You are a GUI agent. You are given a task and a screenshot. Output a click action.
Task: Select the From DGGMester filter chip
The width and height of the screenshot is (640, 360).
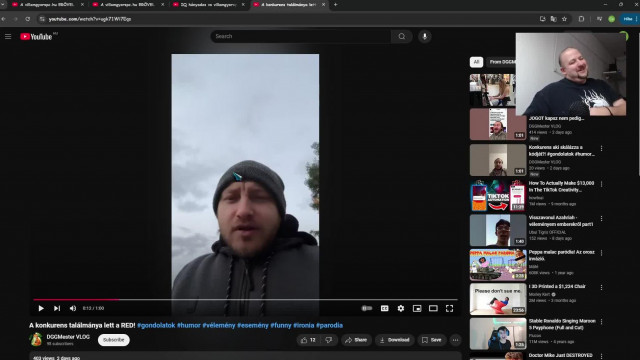coord(502,62)
